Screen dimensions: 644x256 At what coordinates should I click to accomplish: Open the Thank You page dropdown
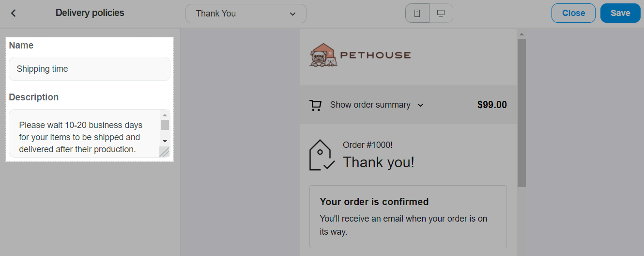[x=245, y=14]
